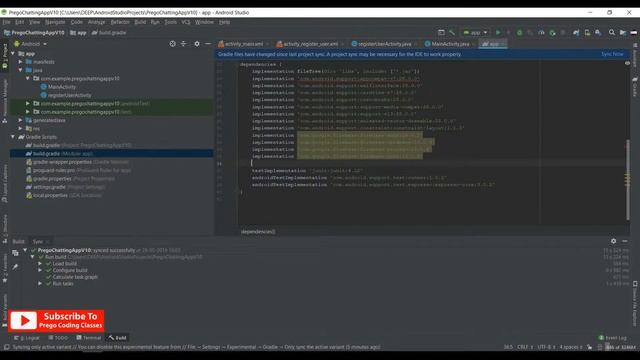The width and height of the screenshot is (640, 360).
Task: Open the Project tool window side tab
Action: tap(5, 56)
